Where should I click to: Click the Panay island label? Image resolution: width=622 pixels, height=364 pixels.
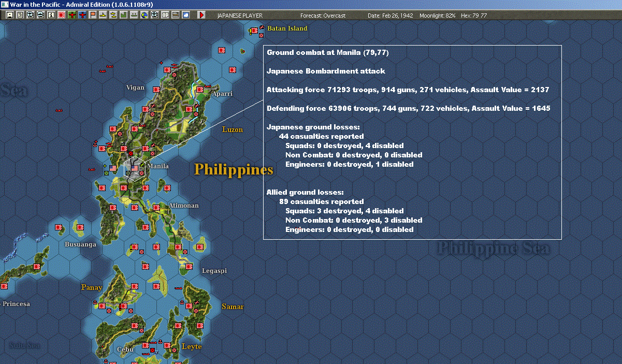92,287
